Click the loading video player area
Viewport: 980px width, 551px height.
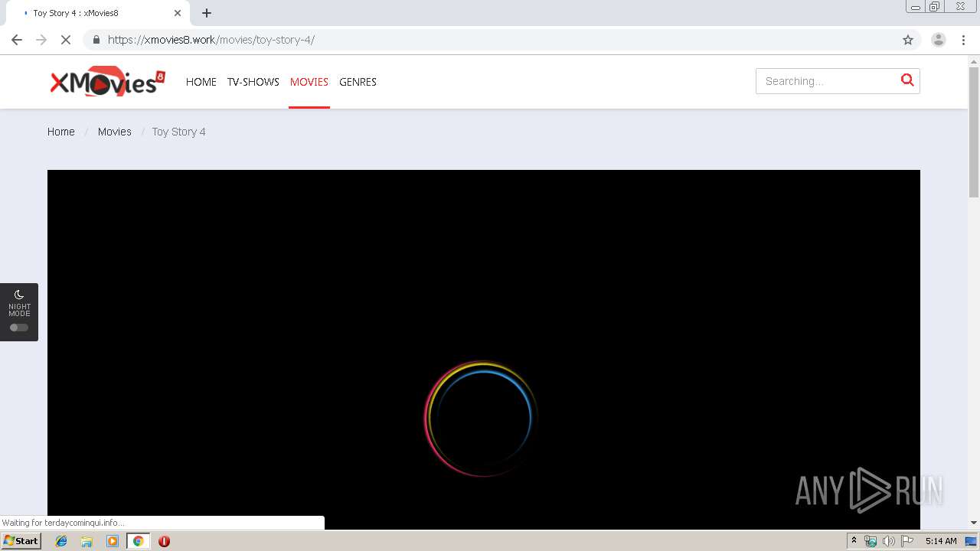coord(484,349)
